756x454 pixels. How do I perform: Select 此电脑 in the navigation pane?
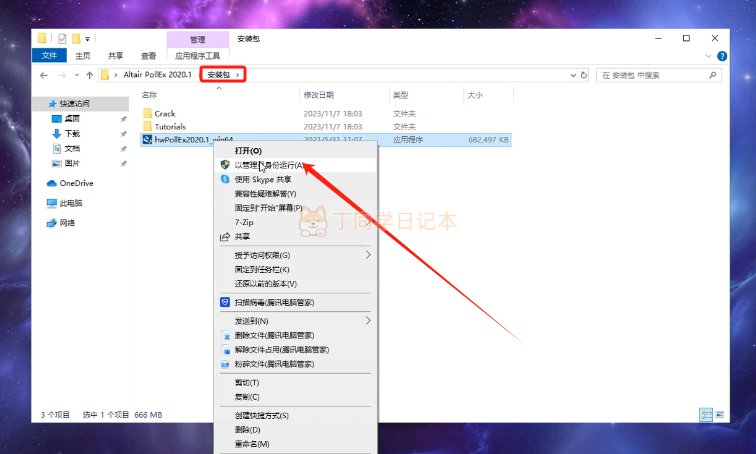point(70,203)
